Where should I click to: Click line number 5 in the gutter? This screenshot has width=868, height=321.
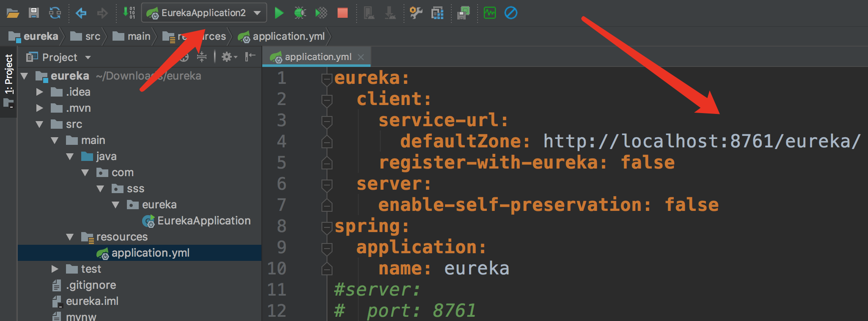click(282, 163)
